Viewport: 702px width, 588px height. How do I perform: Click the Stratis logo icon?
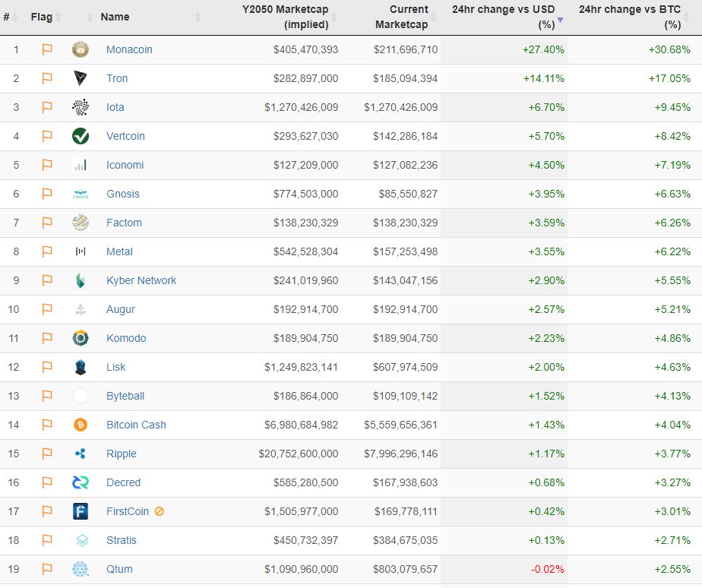[x=82, y=540]
